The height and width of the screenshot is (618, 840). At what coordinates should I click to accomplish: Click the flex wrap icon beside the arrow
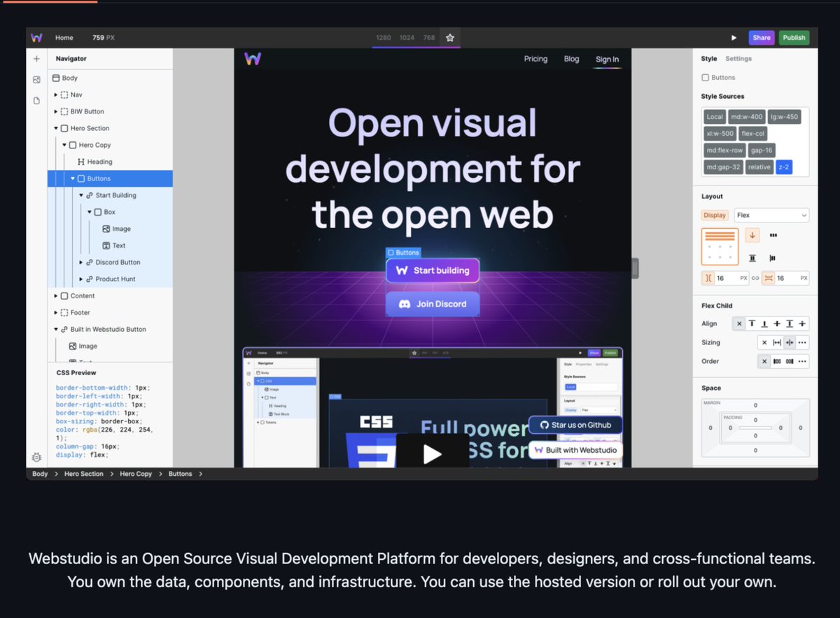point(773,235)
